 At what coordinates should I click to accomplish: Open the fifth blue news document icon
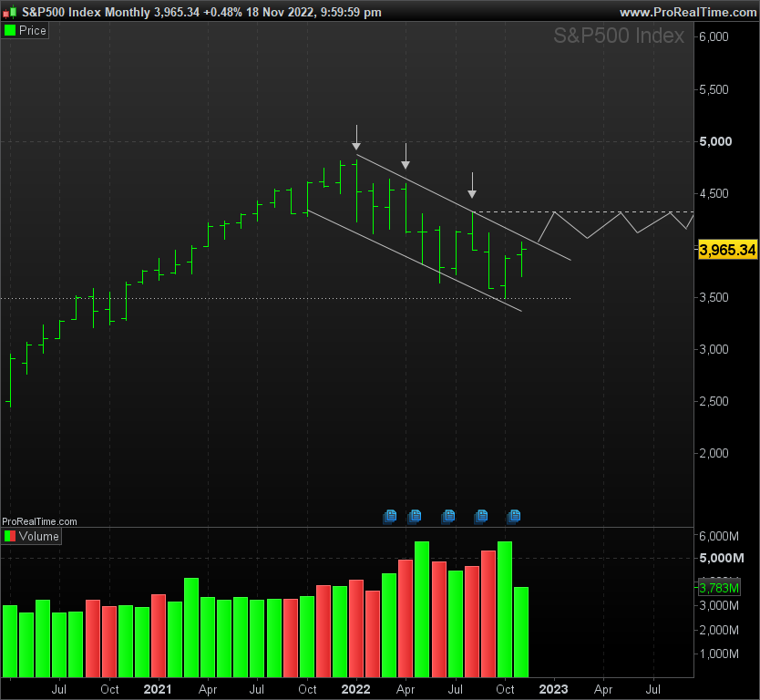click(x=514, y=516)
